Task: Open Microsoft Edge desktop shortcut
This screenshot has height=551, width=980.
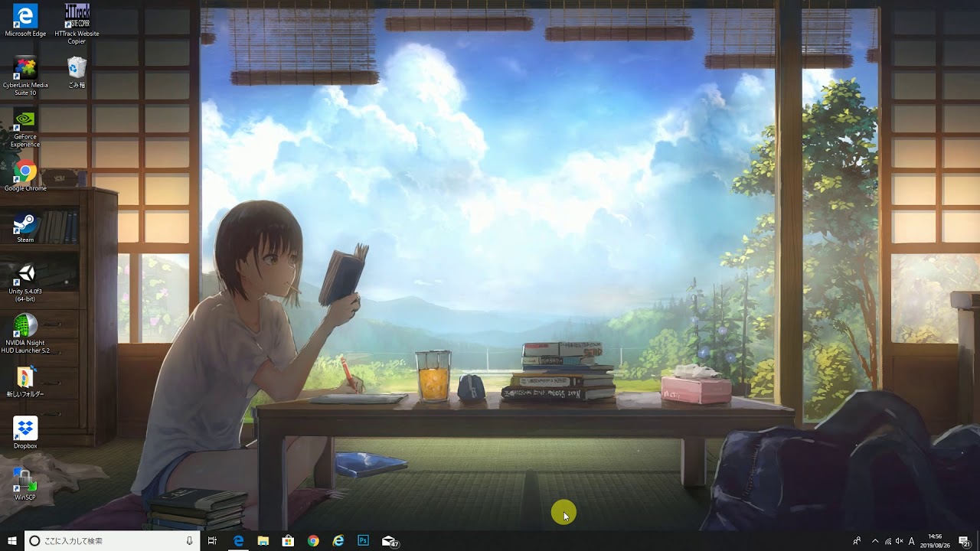Action: pyautogui.click(x=25, y=21)
